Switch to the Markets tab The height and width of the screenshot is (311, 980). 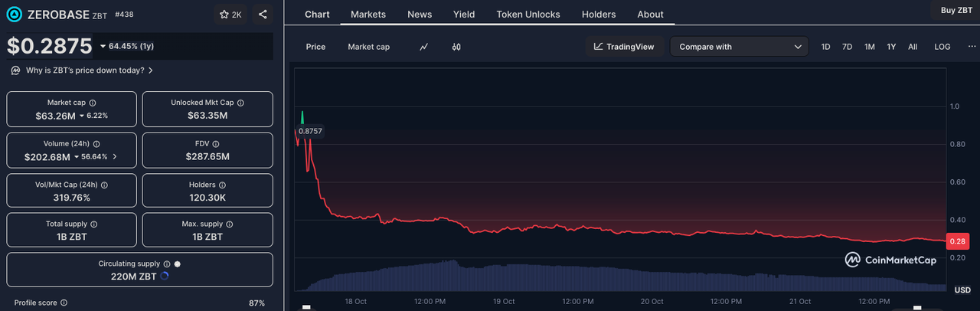(368, 14)
